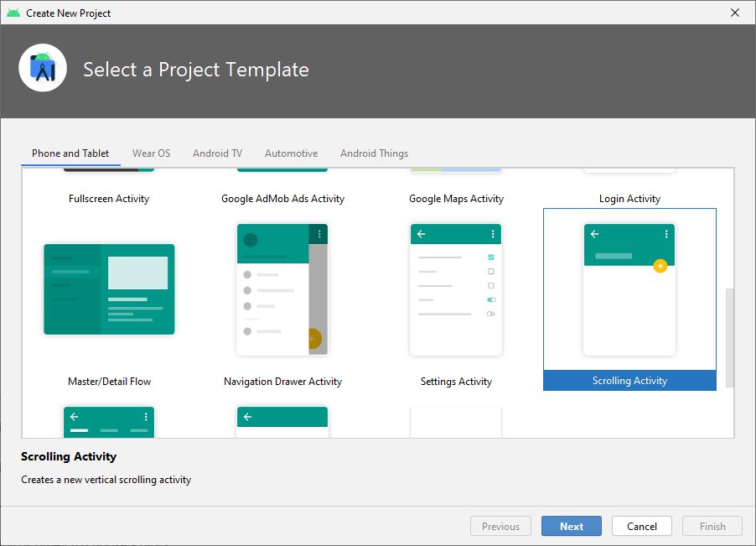
Task: Open the Android TV tab
Action: [217, 153]
